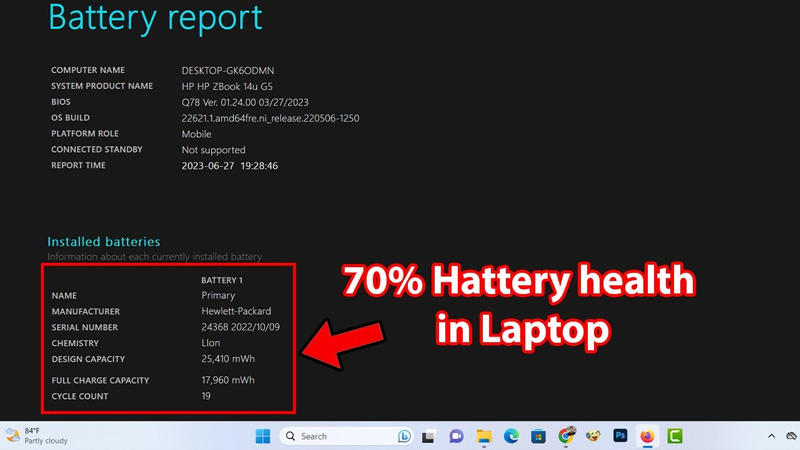Click the Connected Standby value Not supported
The width and height of the screenshot is (800, 450).
(x=213, y=150)
